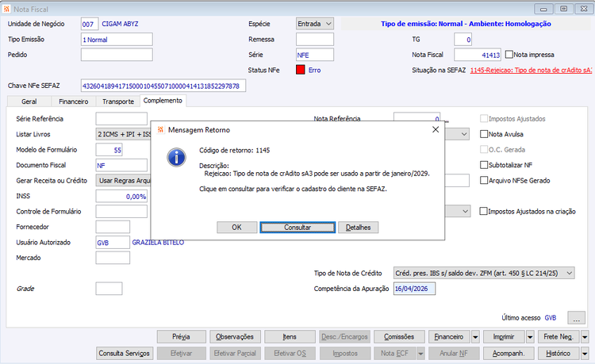This screenshot has width=595, height=364.
Task: Open the Tipo de Nota de Crédito dropdown
Action: coord(484,273)
